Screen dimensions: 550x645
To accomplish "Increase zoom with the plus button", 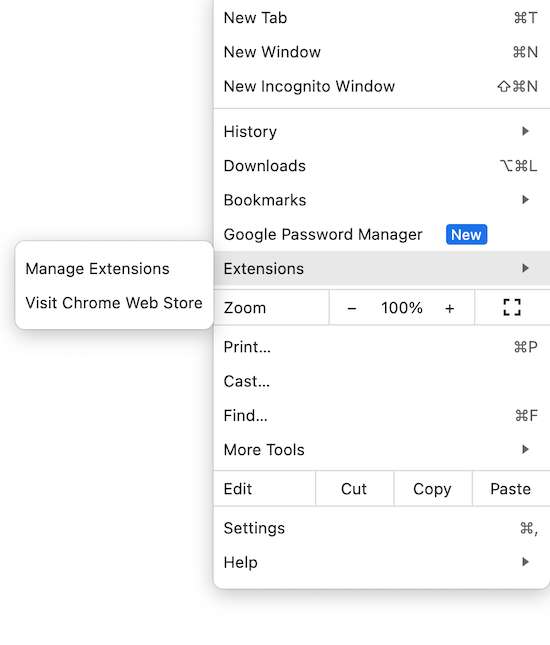I will pos(450,308).
